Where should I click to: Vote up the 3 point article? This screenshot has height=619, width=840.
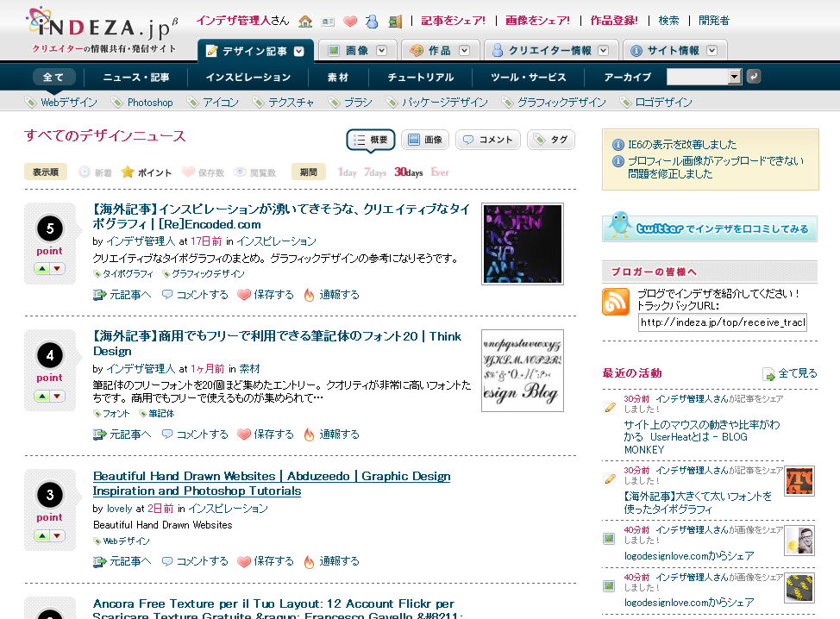pyautogui.click(x=42, y=535)
